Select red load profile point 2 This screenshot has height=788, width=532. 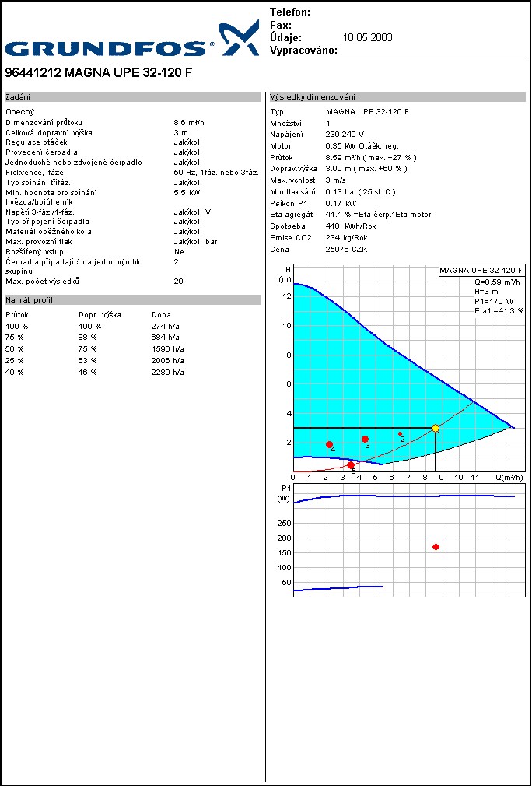click(401, 434)
